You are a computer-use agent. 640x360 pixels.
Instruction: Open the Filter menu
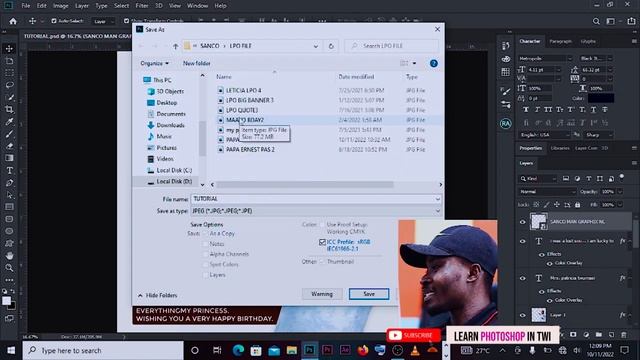(142, 6)
